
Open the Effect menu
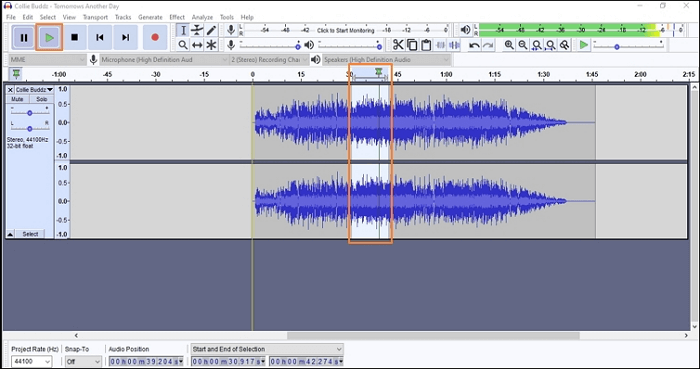coord(177,17)
